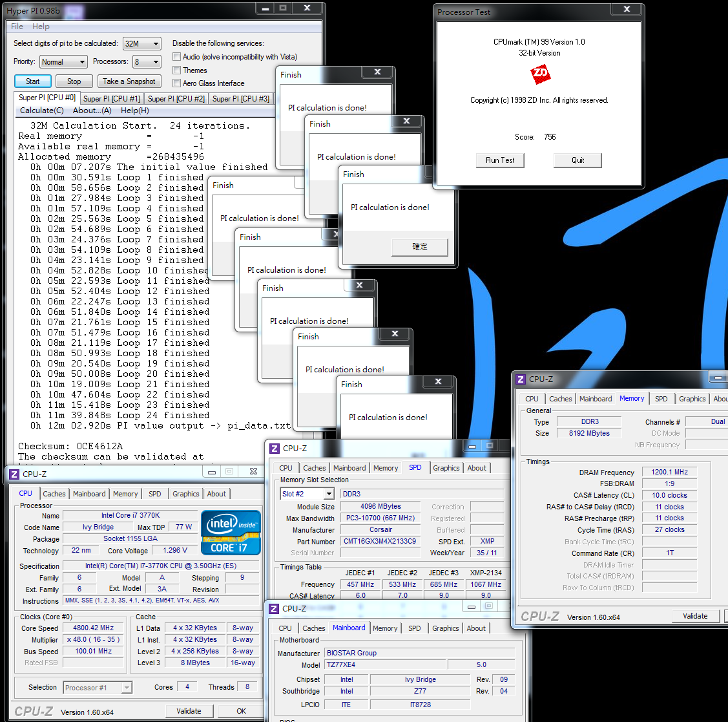Click the Part Number value 'CMT16GX3M4X2133C9'
Screen dimensions: 728x722
[x=380, y=541]
